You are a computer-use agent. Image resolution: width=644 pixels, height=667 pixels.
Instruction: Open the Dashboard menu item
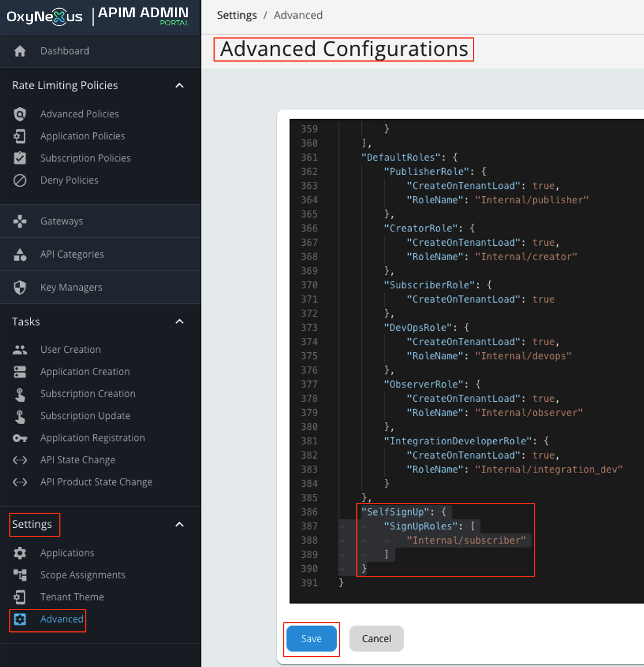(64, 51)
